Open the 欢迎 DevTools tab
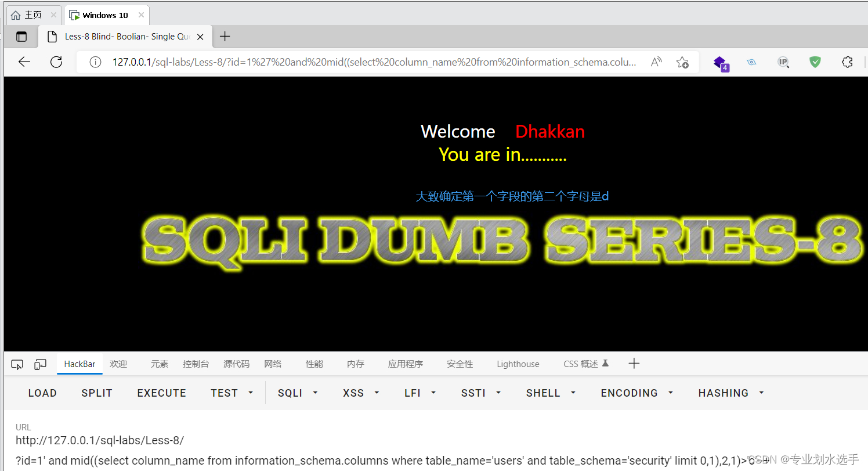 [x=118, y=364]
